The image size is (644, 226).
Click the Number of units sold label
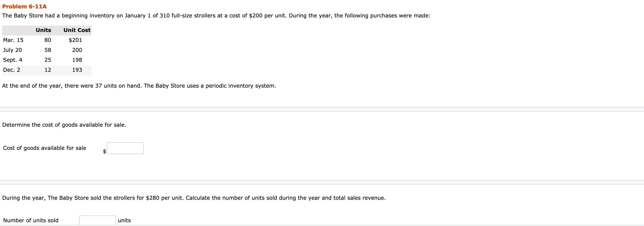tap(31, 220)
